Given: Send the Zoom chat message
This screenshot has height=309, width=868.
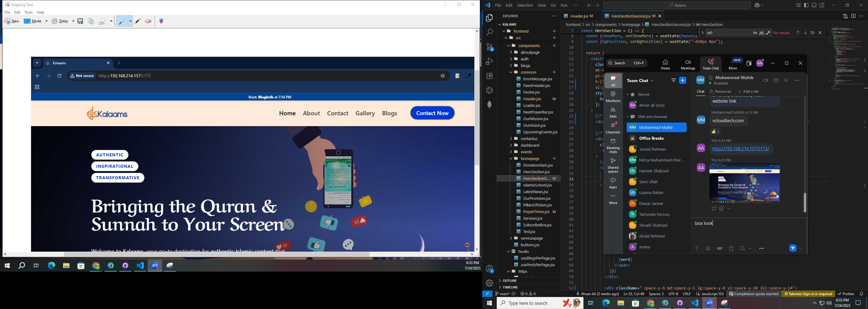Looking at the screenshot, I should (793, 248).
